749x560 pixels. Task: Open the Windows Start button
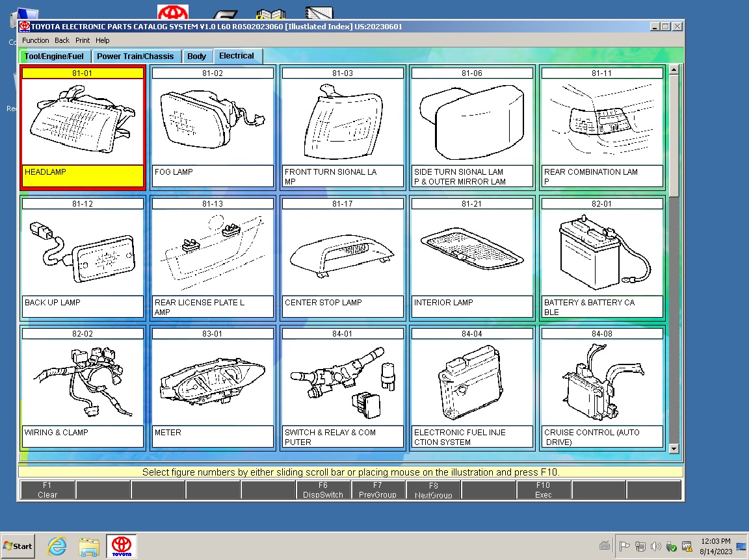click(x=18, y=546)
